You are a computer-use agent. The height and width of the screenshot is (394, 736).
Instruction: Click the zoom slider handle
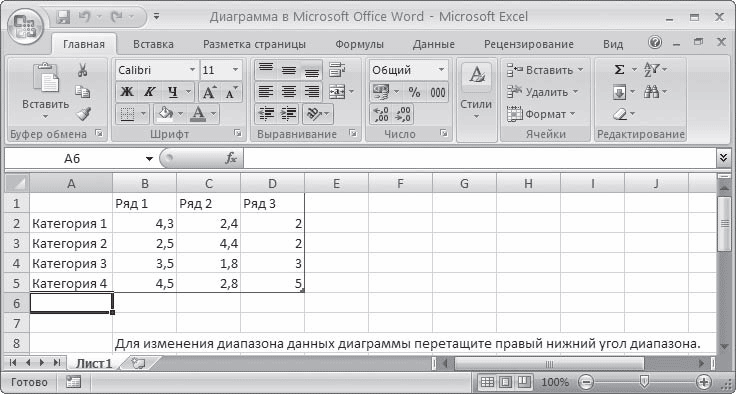click(645, 380)
